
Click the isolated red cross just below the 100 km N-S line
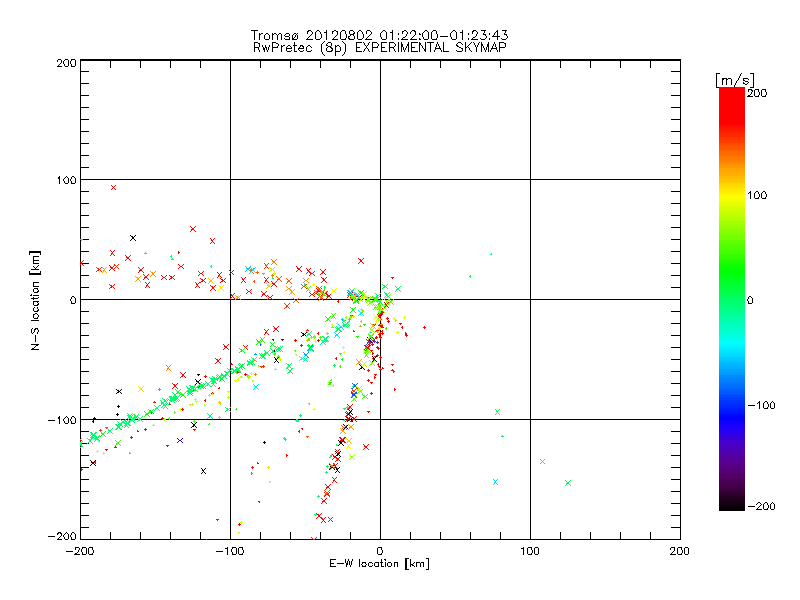(x=113, y=188)
